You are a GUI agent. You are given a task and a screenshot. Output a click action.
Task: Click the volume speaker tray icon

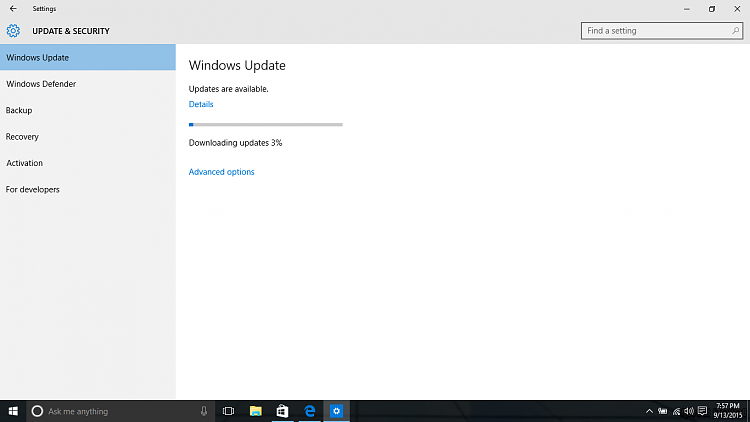point(689,411)
